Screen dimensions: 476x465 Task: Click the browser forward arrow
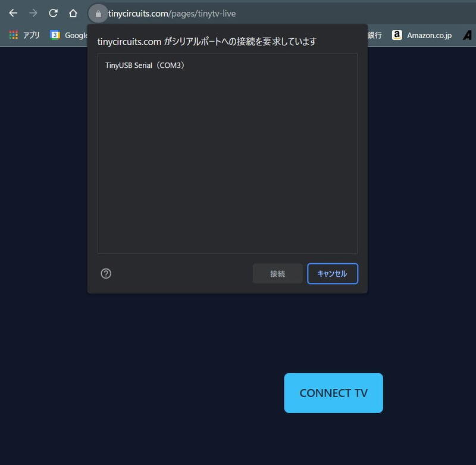pos(33,13)
